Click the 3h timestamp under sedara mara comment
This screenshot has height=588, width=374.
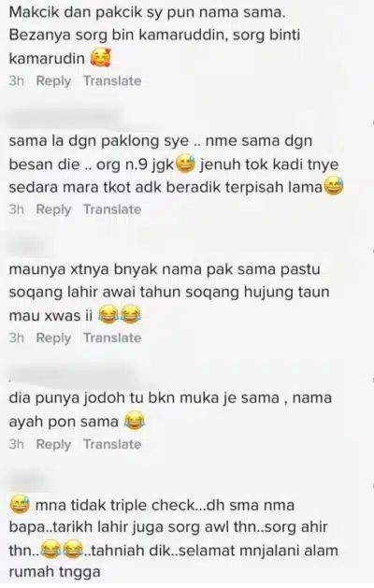[x=17, y=209]
